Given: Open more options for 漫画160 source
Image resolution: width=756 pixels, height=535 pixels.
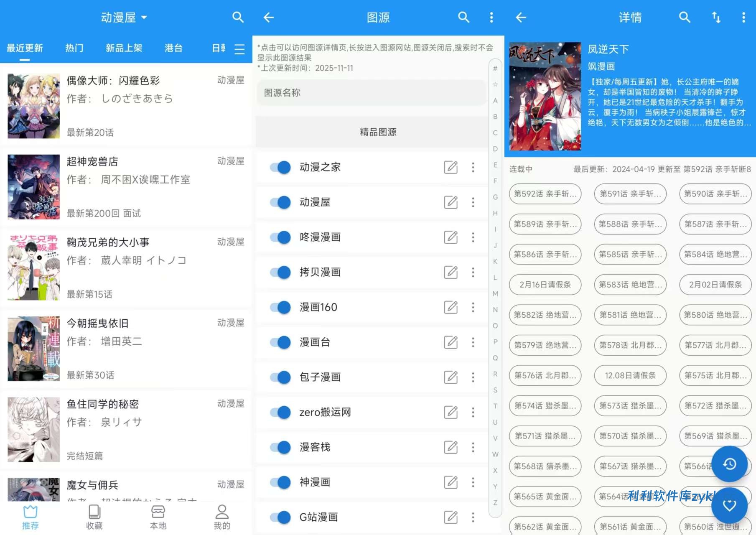Looking at the screenshot, I should [473, 307].
